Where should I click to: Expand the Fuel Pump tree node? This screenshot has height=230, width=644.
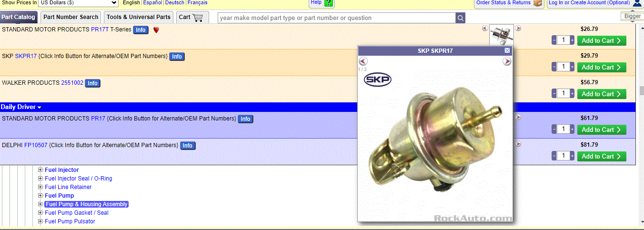point(40,196)
